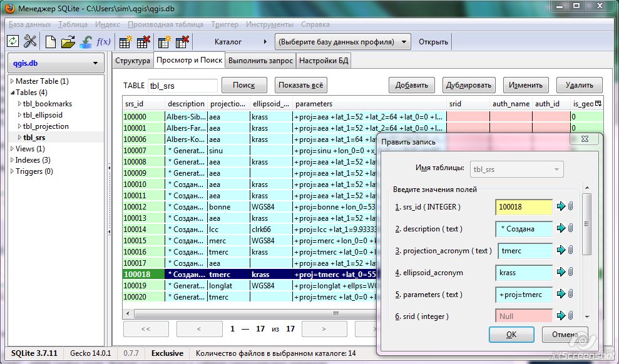
Task: Open the Инструменты menu
Action: [x=270, y=24]
